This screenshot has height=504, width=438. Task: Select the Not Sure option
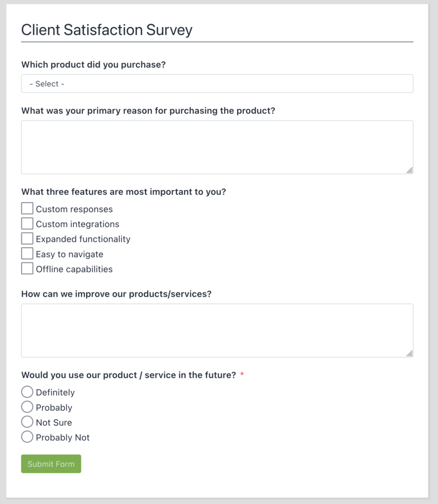pos(27,422)
